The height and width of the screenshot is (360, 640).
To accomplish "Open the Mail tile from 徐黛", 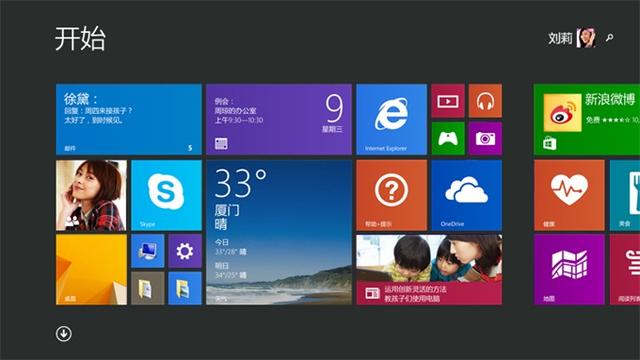I will coord(129,120).
